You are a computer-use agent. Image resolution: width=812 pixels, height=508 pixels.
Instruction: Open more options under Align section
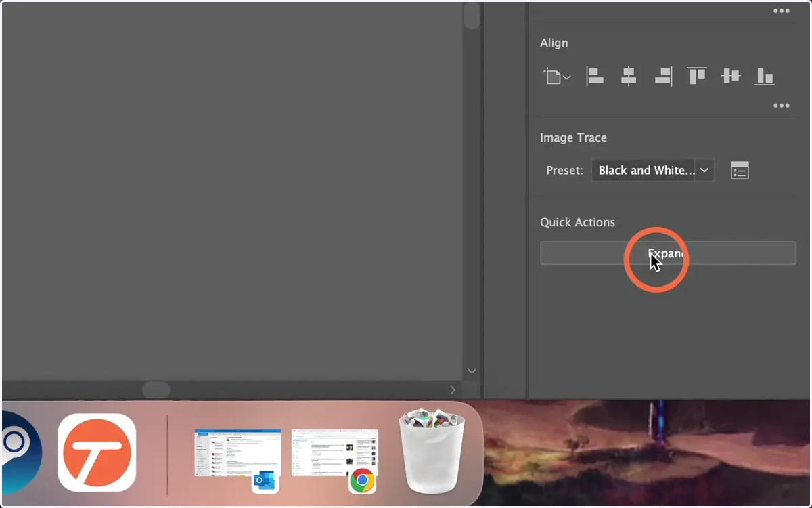tap(782, 106)
